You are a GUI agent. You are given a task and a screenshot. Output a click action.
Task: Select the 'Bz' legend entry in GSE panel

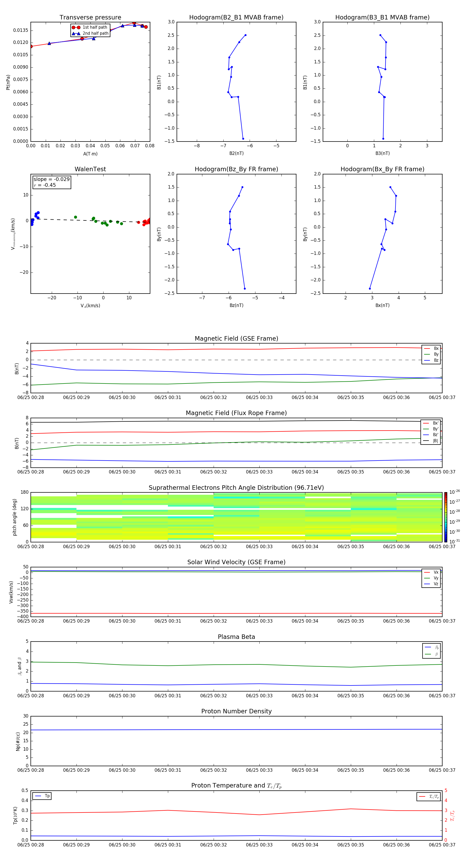pos(431,360)
